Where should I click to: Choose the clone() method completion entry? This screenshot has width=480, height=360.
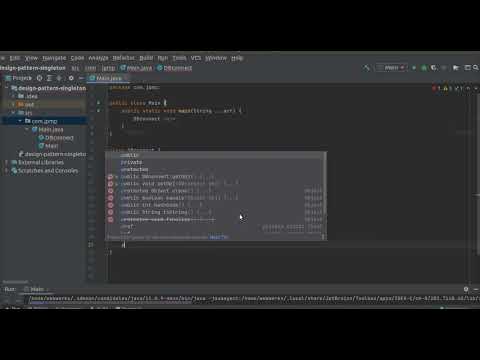click(215, 191)
